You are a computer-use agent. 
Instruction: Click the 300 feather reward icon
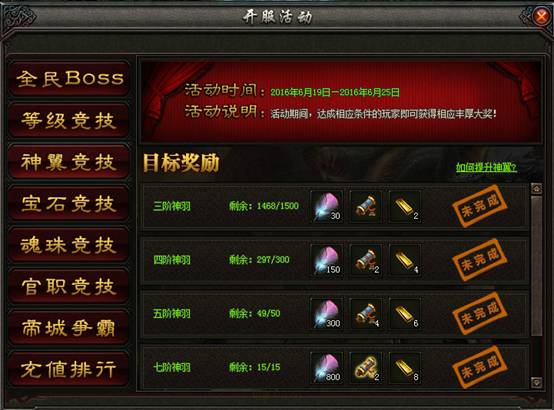click(326, 314)
